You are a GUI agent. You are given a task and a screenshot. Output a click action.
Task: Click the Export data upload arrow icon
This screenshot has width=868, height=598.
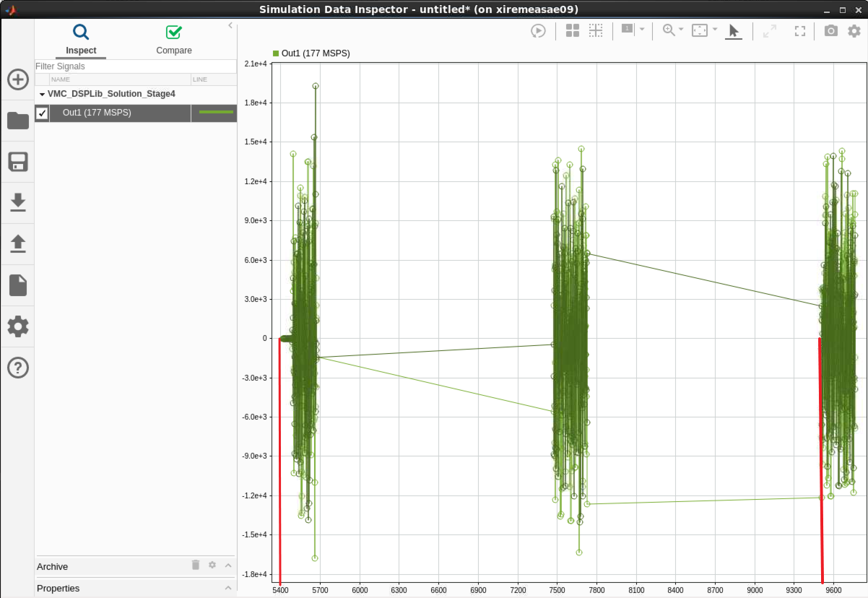coord(17,244)
